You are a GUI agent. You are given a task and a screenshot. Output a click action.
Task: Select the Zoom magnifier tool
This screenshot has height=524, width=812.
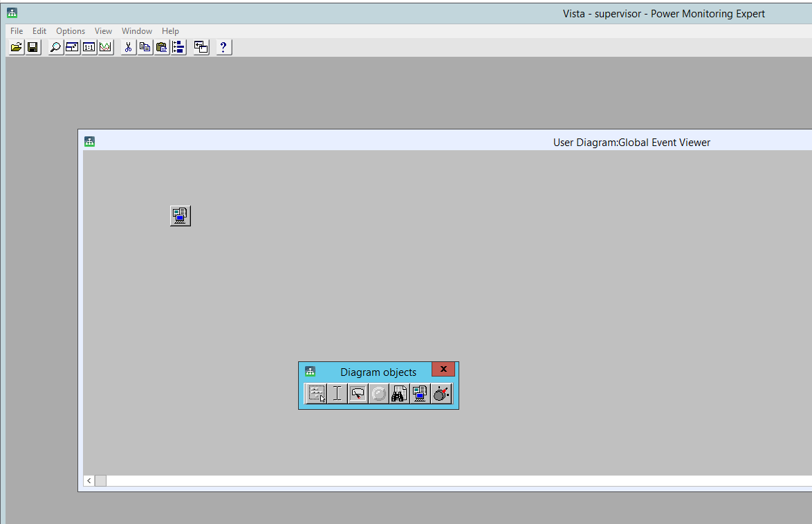pyautogui.click(x=55, y=48)
